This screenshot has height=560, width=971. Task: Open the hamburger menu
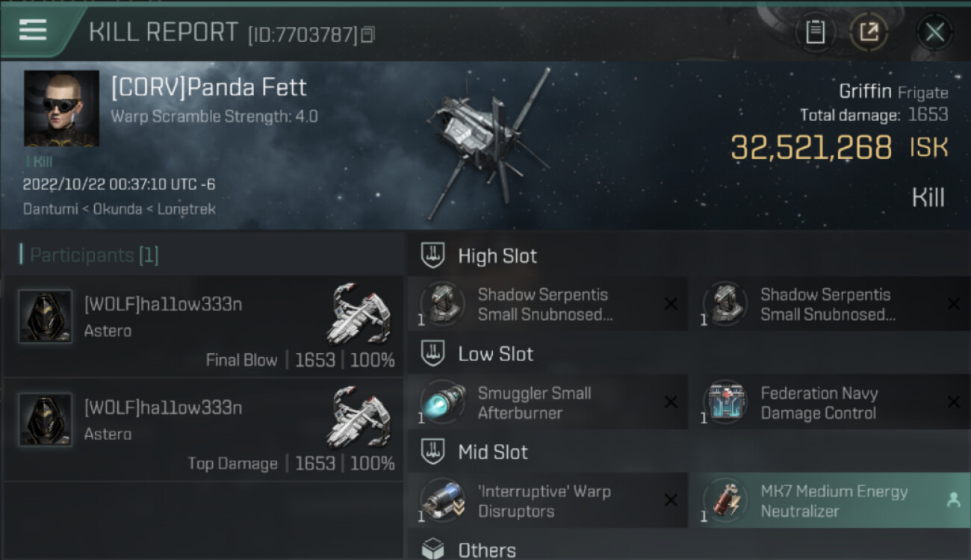(x=32, y=30)
